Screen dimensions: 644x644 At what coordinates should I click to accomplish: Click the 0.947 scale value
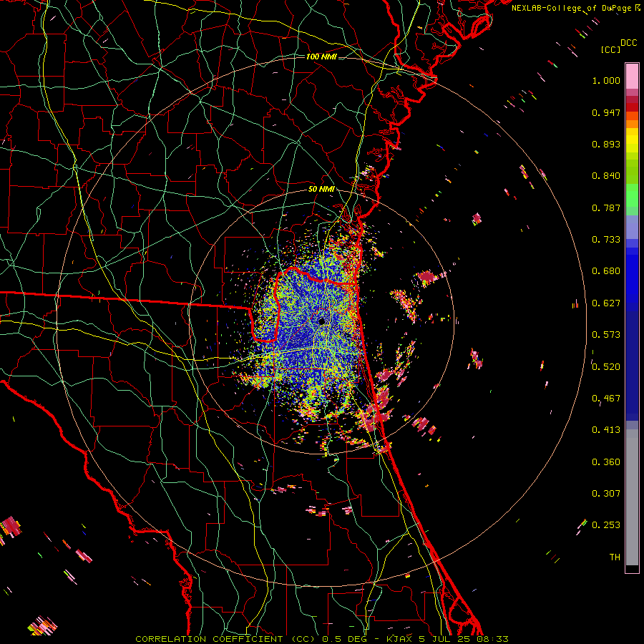(606, 112)
